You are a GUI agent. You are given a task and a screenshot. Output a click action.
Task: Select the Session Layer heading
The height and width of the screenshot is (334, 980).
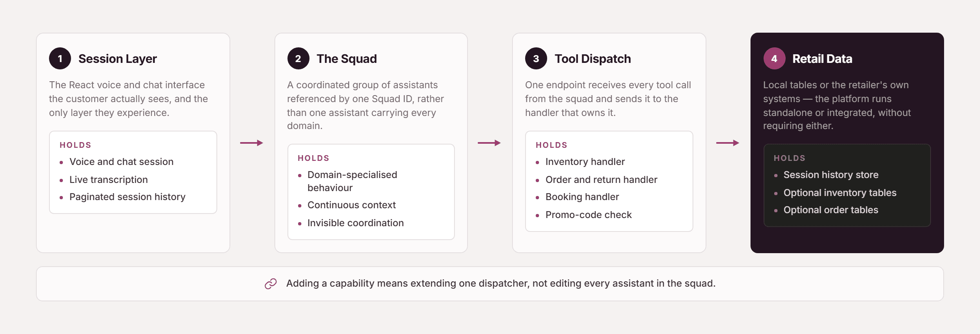(x=118, y=59)
